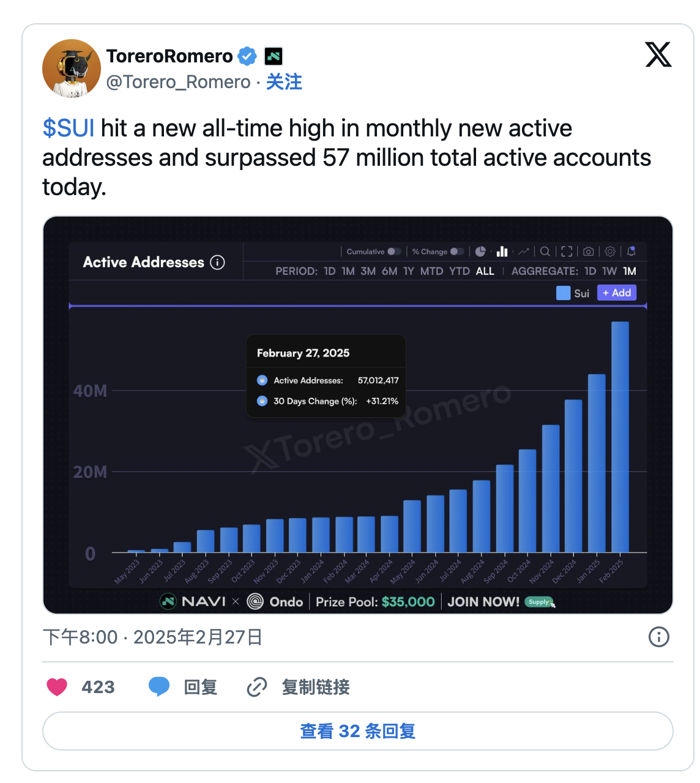The width and height of the screenshot is (700, 783).
Task: Click the magnifier search icon in chart toolbar
Action: pos(545,251)
